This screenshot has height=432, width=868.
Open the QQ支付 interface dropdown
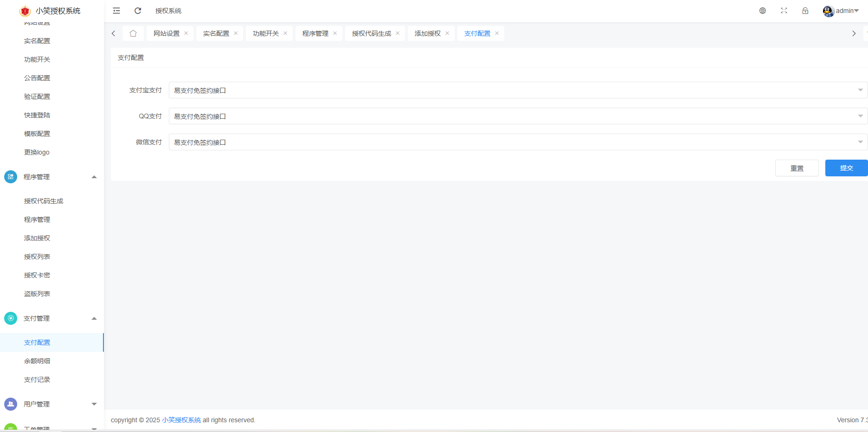coord(518,116)
